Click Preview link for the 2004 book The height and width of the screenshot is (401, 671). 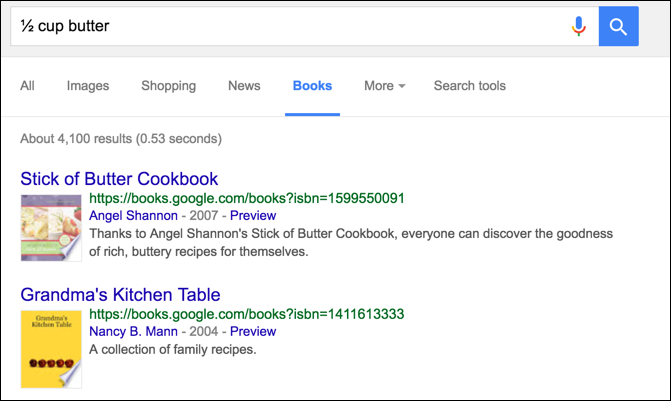click(253, 331)
